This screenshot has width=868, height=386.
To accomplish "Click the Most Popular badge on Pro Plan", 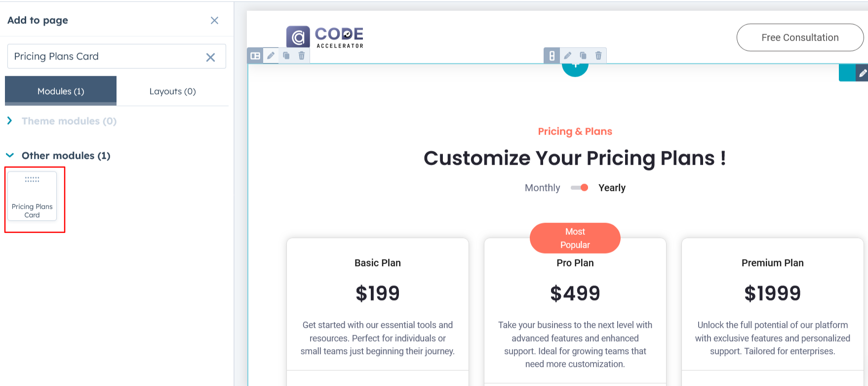I will pyautogui.click(x=575, y=238).
